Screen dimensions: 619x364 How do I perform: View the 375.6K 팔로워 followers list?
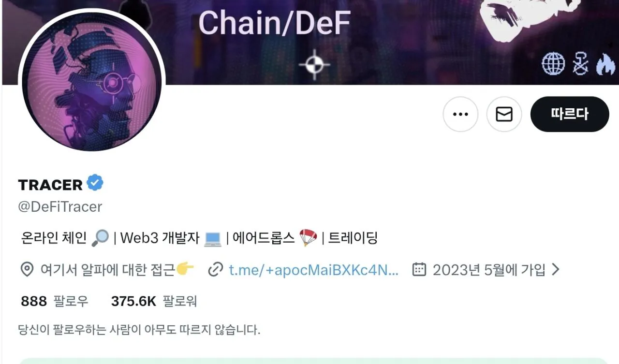tap(154, 302)
